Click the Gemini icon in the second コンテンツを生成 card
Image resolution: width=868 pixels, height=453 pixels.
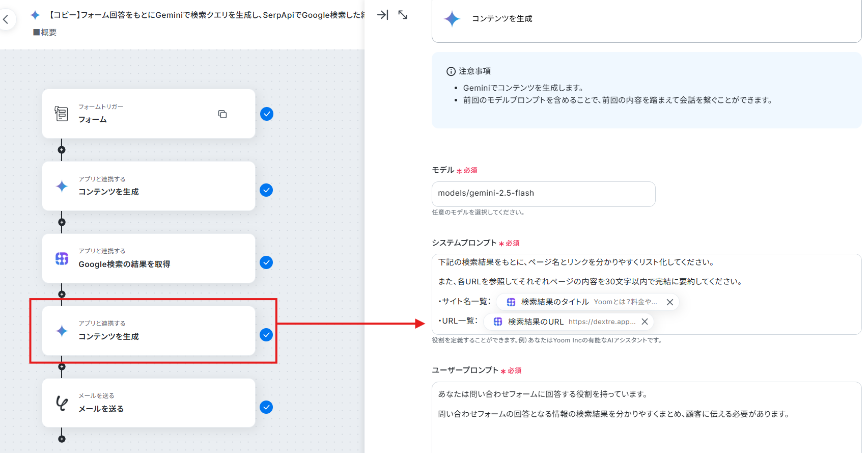pos(62,331)
